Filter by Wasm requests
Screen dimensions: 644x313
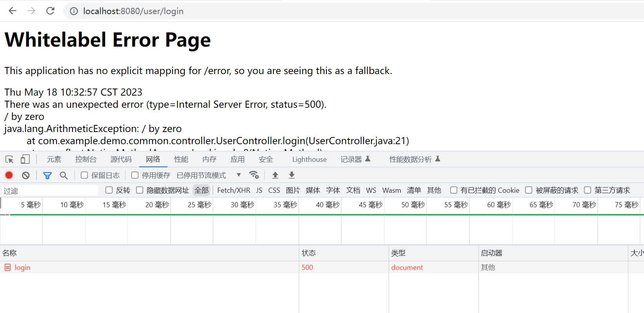point(392,190)
